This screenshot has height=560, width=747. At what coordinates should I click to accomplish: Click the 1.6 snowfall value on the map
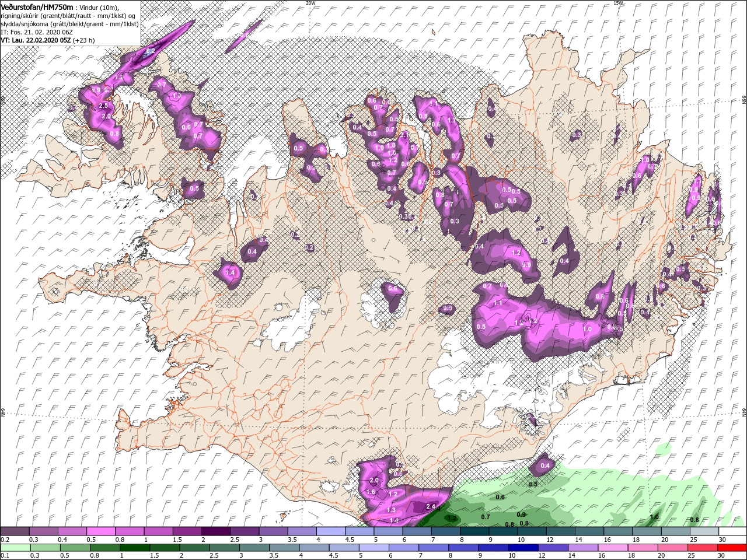point(370,492)
